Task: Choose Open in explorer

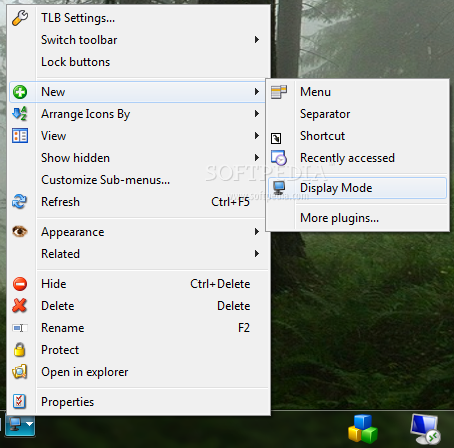Action: 139,372
